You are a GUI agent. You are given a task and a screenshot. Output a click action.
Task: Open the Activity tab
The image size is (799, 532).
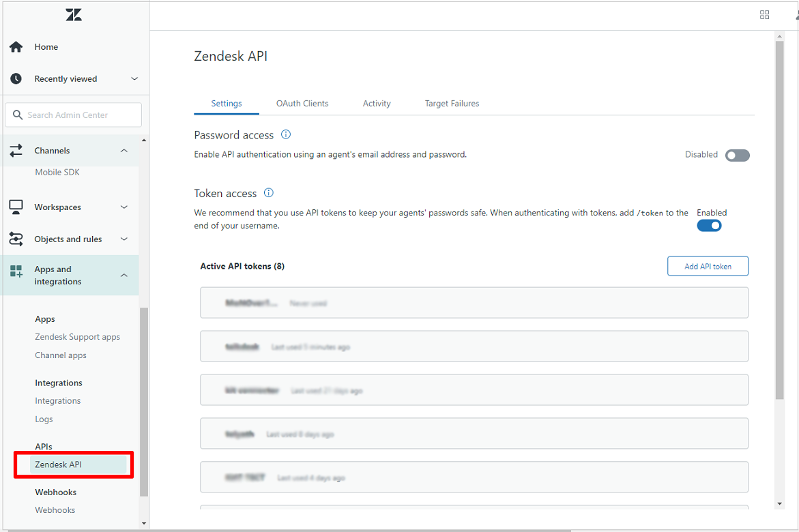[377, 104]
